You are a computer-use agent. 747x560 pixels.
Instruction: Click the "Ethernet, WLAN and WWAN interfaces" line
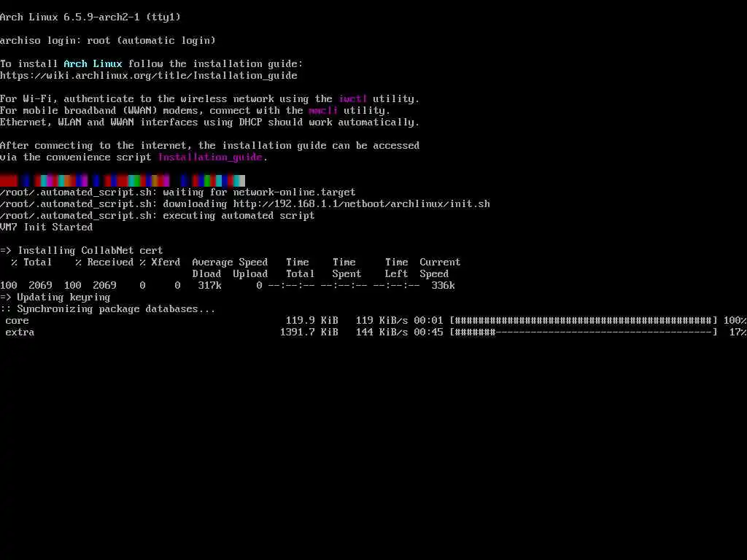[209, 122]
